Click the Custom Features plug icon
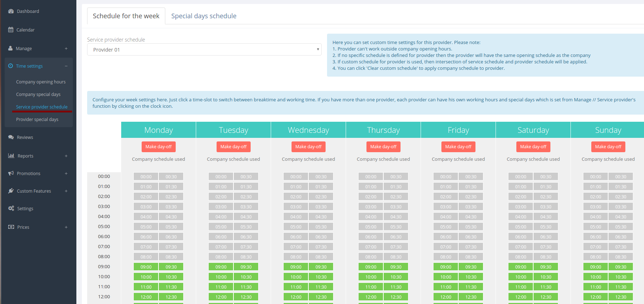This screenshot has height=304, width=644. point(11,191)
